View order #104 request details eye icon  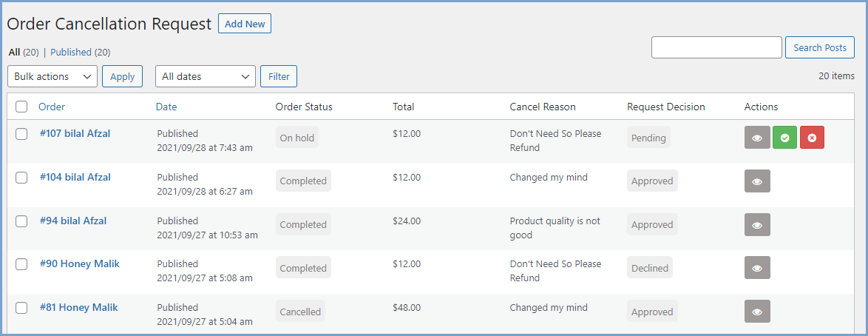click(x=757, y=181)
